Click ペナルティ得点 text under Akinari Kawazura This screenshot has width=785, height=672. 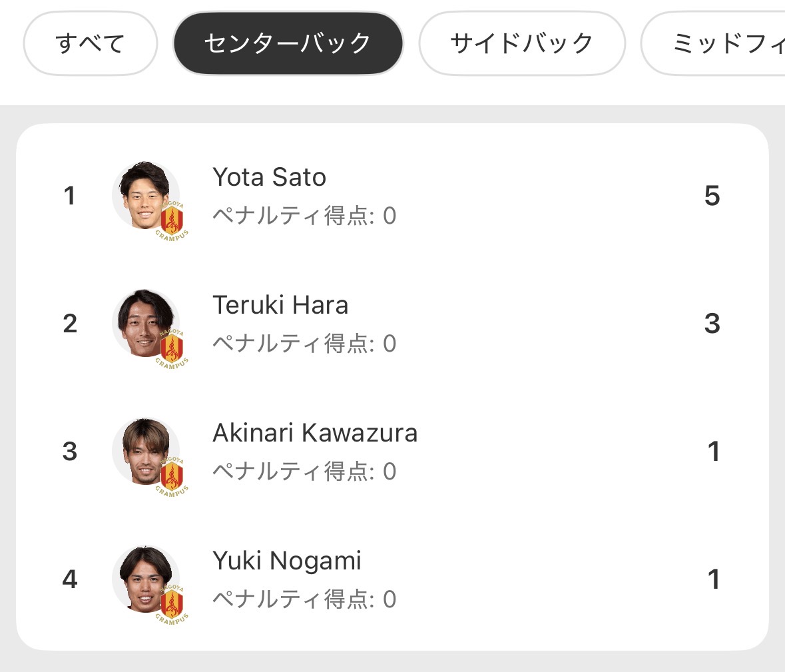(304, 472)
